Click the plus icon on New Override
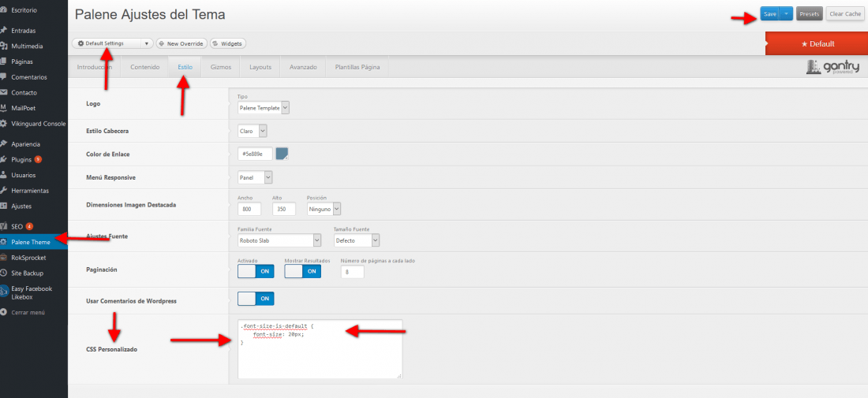 (x=162, y=43)
